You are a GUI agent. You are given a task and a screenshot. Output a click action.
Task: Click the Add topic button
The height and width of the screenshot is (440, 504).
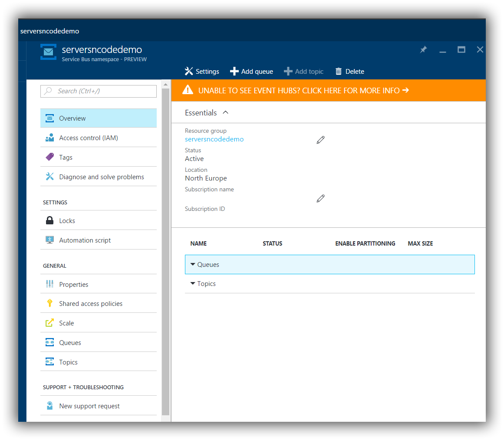(304, 71)
